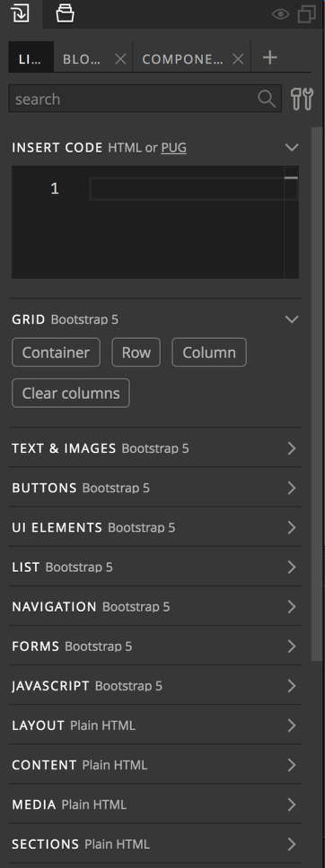Click the duplicate windows icon at top right
325x868 pixels.
(307, 14)
